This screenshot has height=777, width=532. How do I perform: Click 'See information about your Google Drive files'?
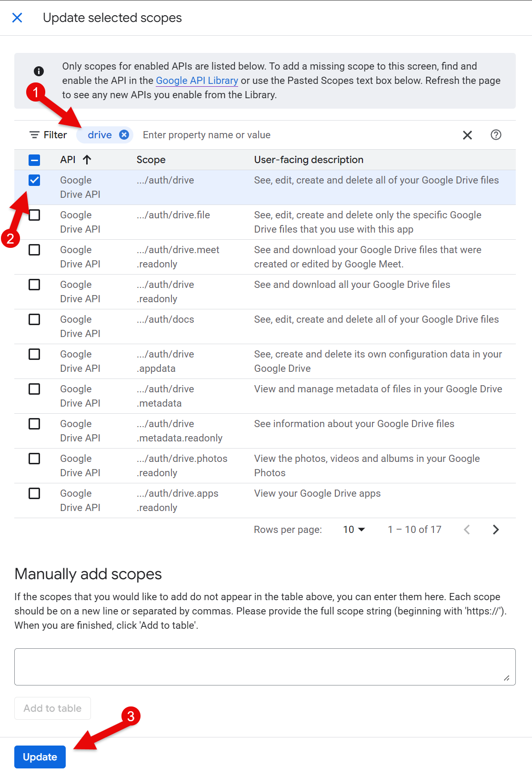tap(354, 424)
